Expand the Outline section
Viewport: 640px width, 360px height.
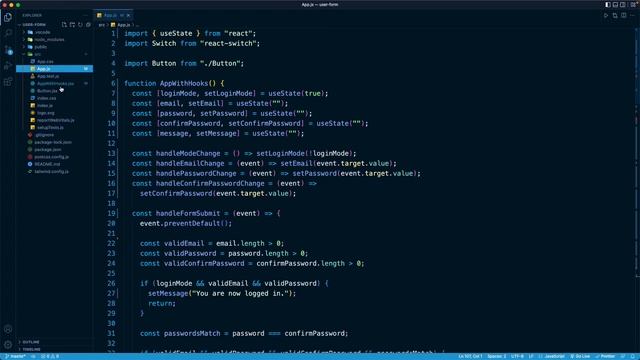point(54,342)
